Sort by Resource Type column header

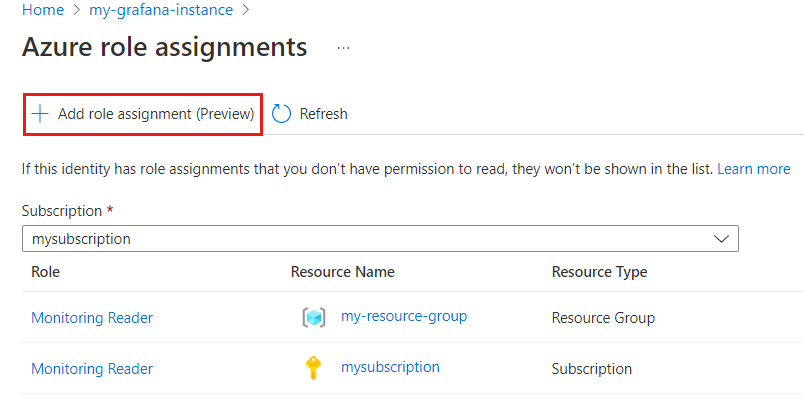(x=599, y=272)
